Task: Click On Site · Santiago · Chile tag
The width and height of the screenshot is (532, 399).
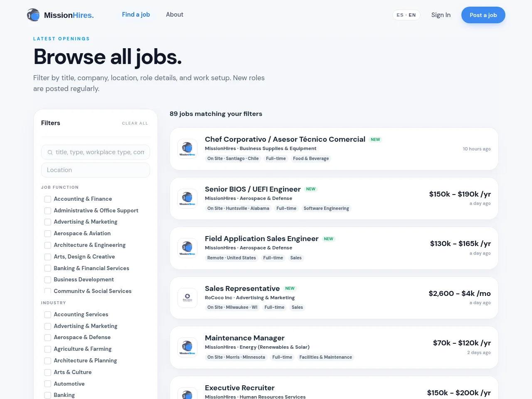Action: [x=233, y=159]
